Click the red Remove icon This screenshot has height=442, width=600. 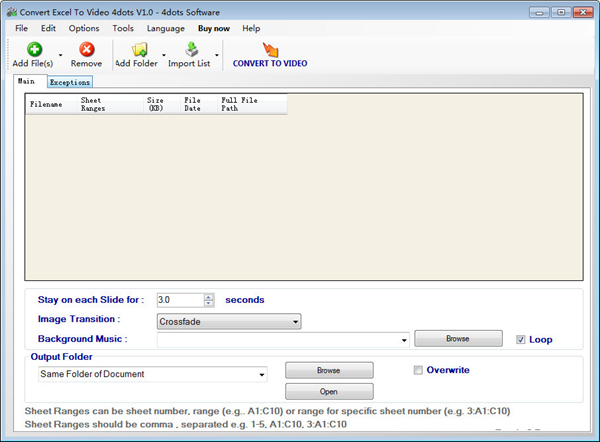tap(86, 49)
